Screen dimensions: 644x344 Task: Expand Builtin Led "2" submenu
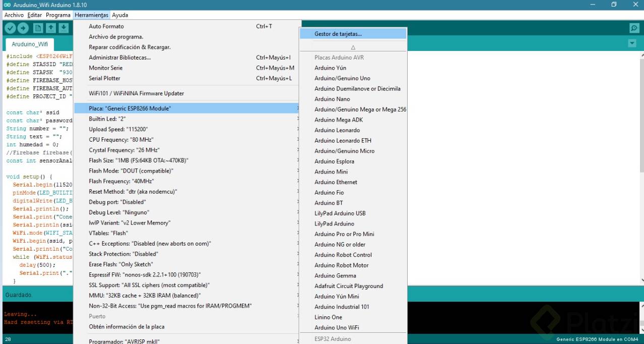point(187,119)
